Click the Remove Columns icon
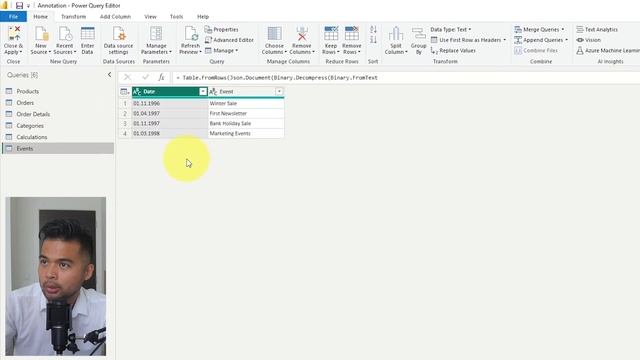Screen dimensions: 640x360 302,34
